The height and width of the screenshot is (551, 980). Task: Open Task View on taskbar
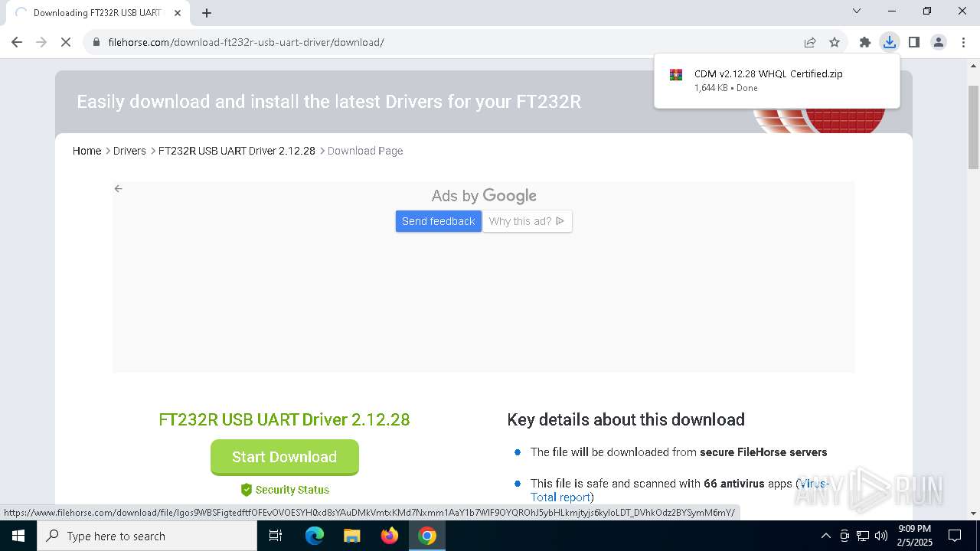point(276,536)
